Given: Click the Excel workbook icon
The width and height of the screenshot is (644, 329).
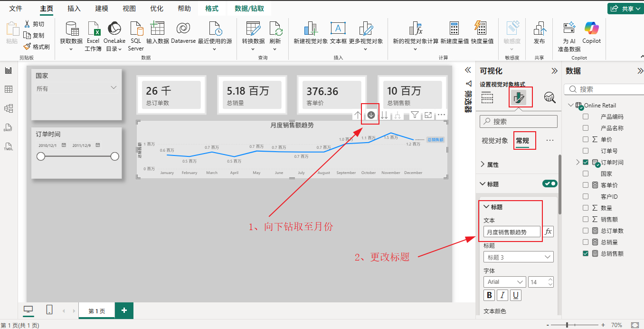Looking at the screenshot, I should coord(93,29).
